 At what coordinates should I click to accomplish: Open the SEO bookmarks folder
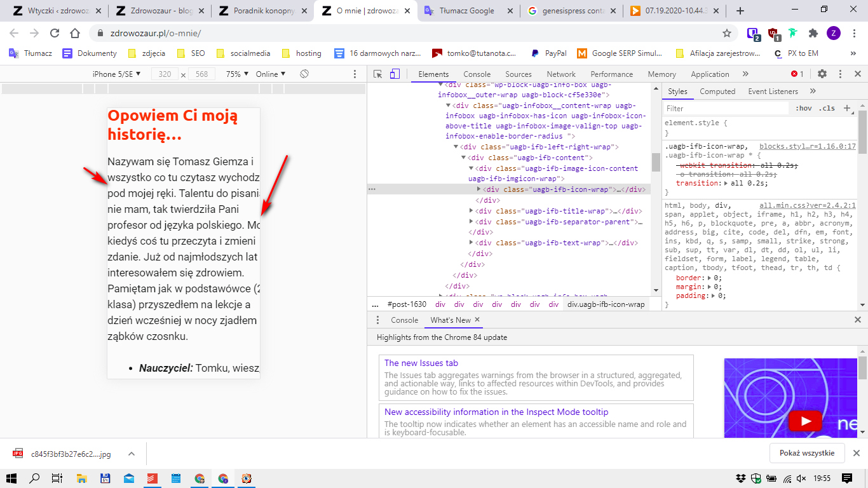click(x=191, y=53)
